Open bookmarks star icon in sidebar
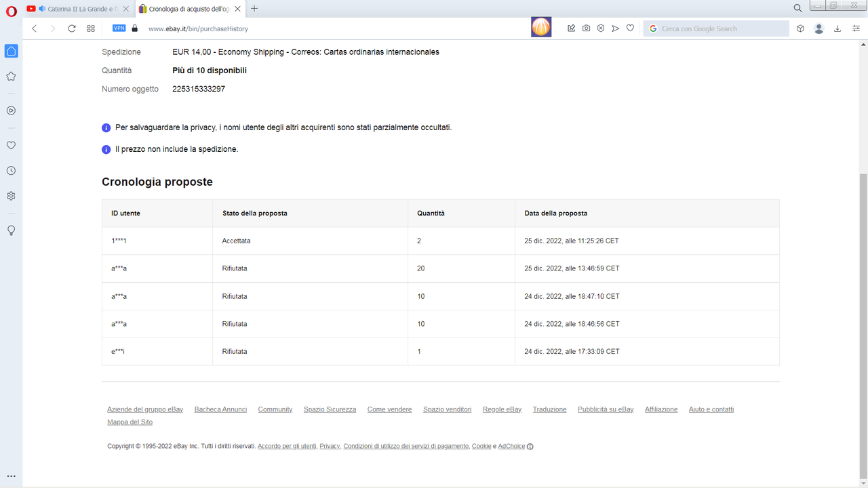 click(x=11, y=77)
